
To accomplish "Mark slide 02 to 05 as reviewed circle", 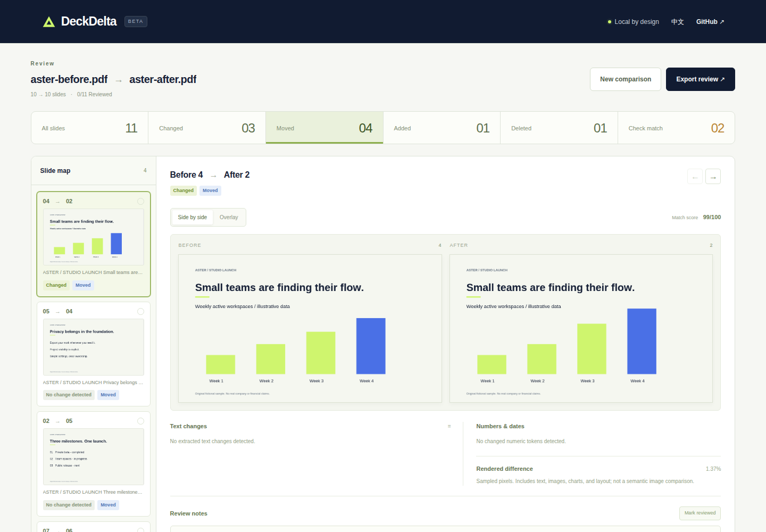I will 140,421.
